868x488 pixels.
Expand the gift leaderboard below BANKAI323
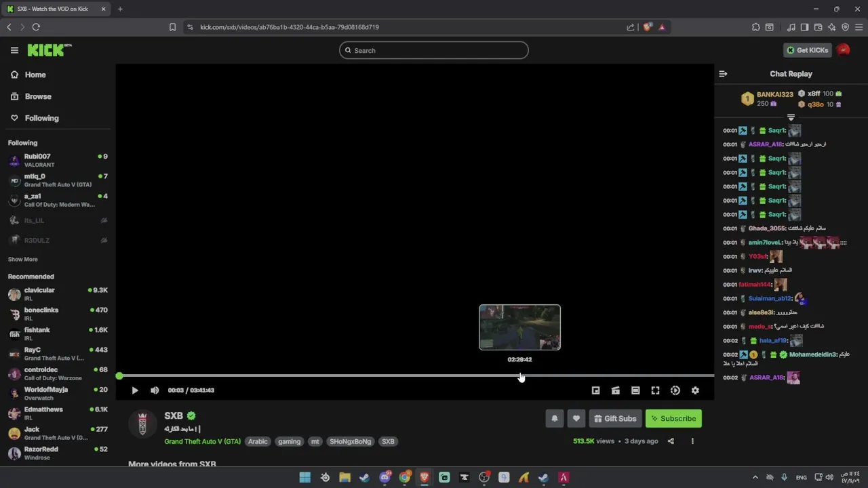791,117
